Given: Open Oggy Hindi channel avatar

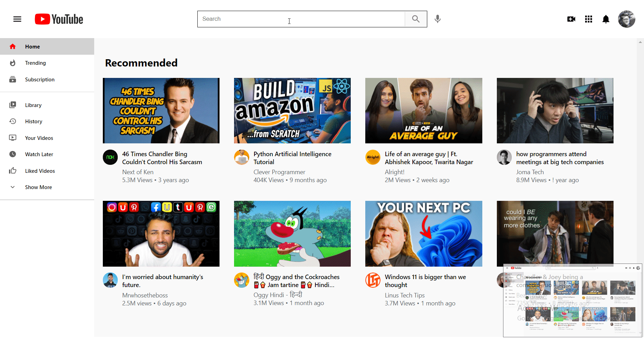Looking at the screenshot, I should 242,280.
